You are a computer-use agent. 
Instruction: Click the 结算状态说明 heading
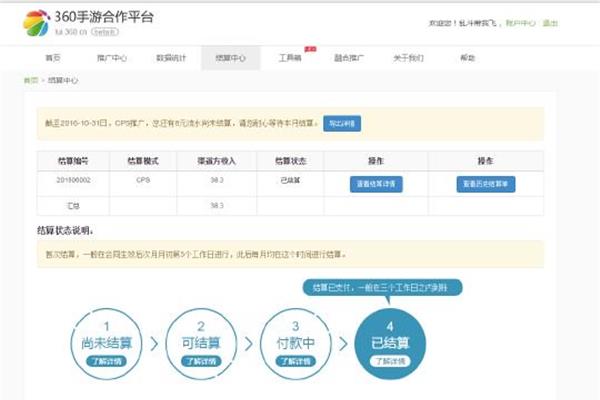(65, 230)
